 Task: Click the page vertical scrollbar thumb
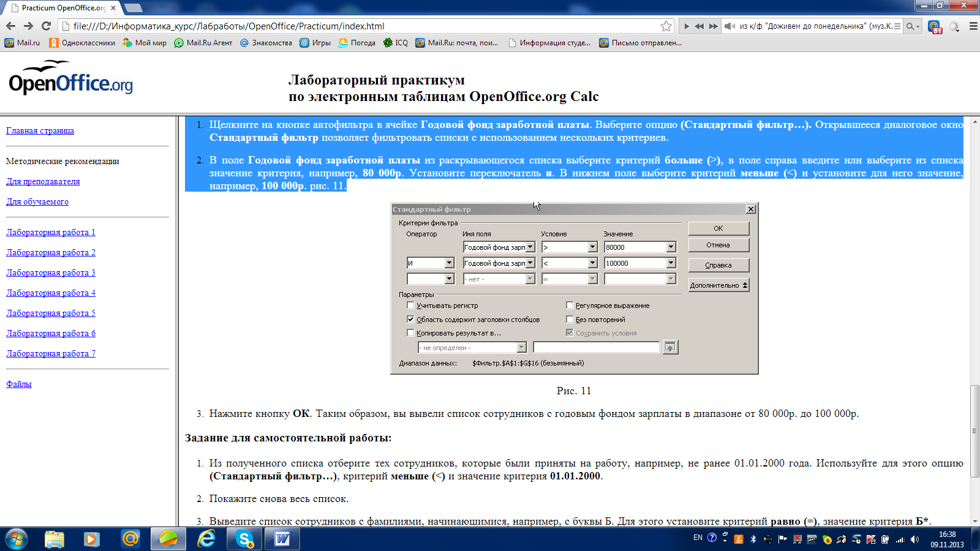974,430
